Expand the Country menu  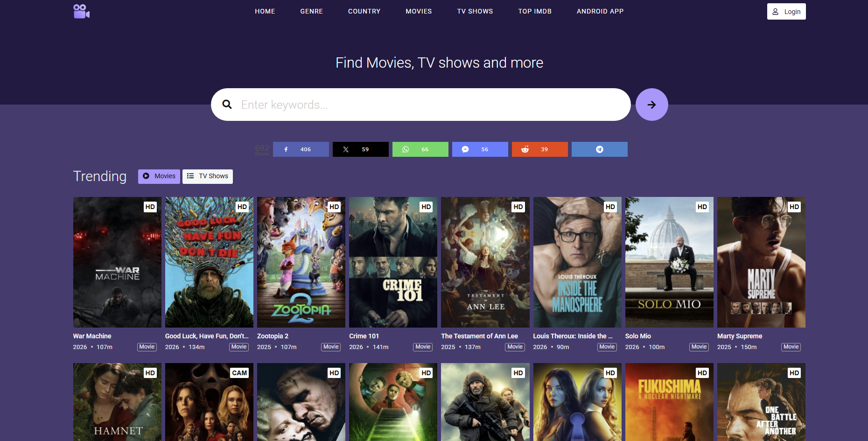pos(364,11)
